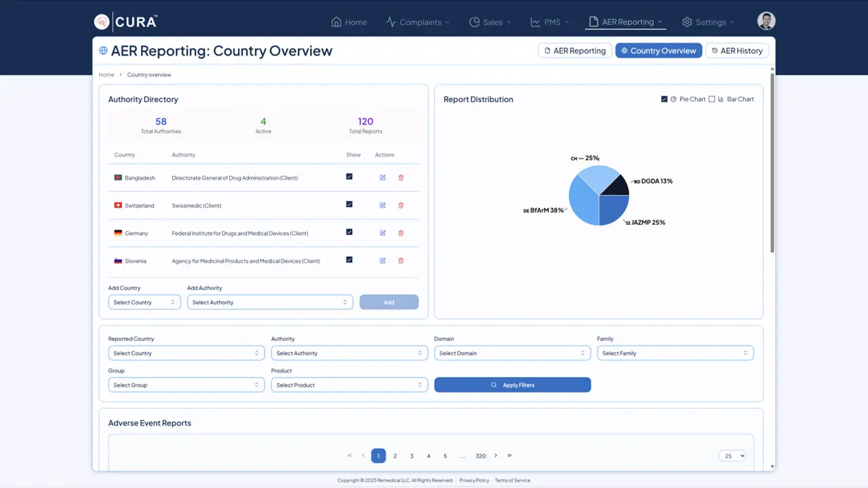Open the Select Product dropdown
The height and width of the screenshot is (488, 868).
point(349,385)
